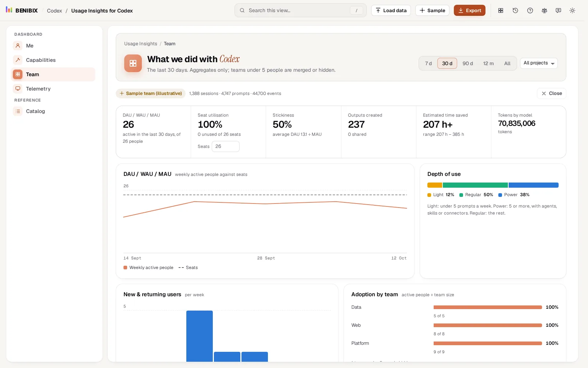588x368 pixels.
Task: Click the Weekly active people legend item
Action: pos(148,268)
